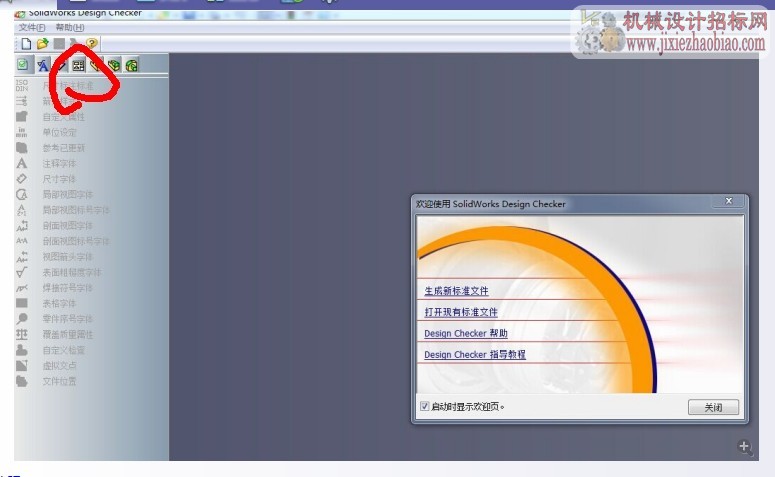This screenshot has width=775, height=477.
Task: Uncheck 启动时显示欢迎页 checkbox
Action: pyautogui.click(x=425, y=406)
